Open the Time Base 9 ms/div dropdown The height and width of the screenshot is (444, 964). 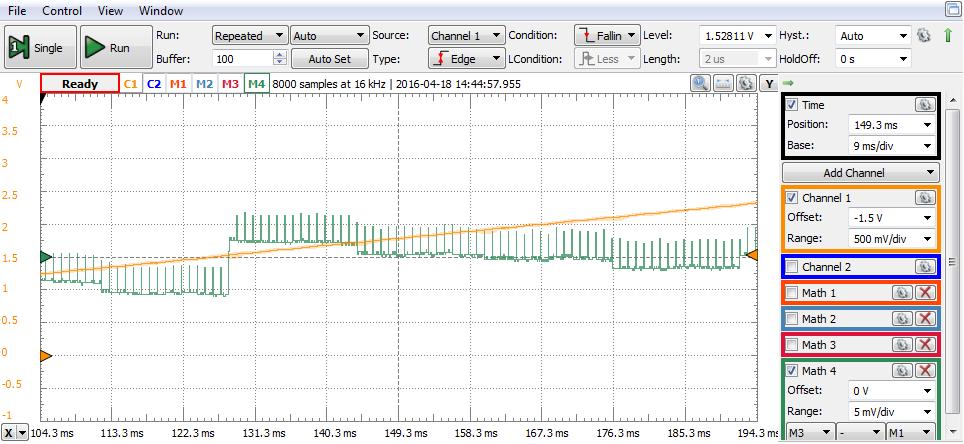891,146
